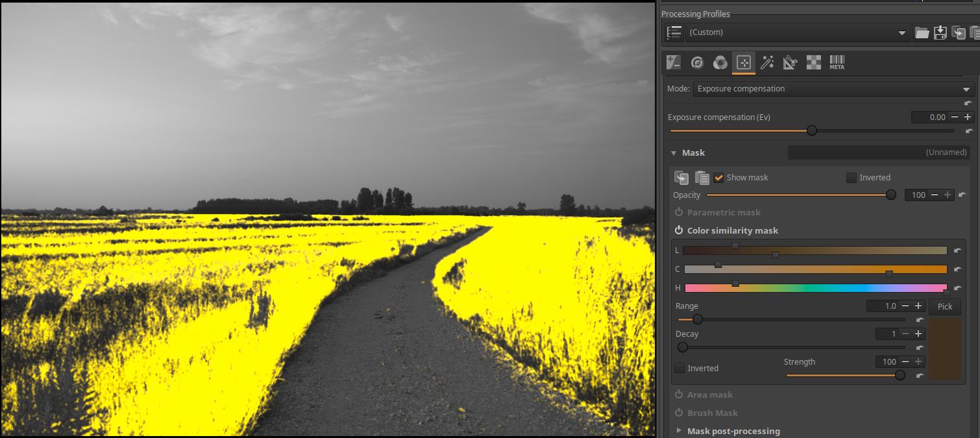Viewport: 980px width, 438px height.
Task: Switch to the Color tab (overlapping circles)
Action: click(720, 62)
